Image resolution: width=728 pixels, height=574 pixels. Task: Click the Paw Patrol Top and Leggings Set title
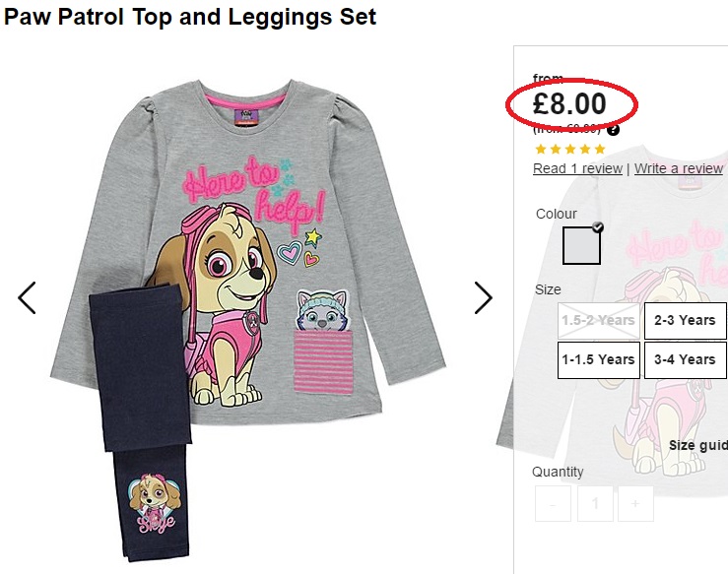[x=190, y=17]
